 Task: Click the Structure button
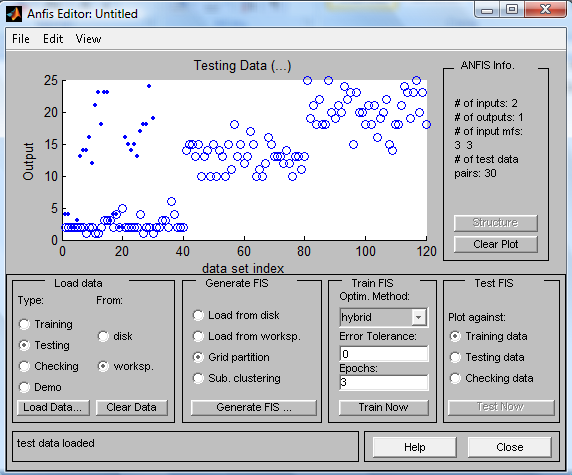point(496,223)
